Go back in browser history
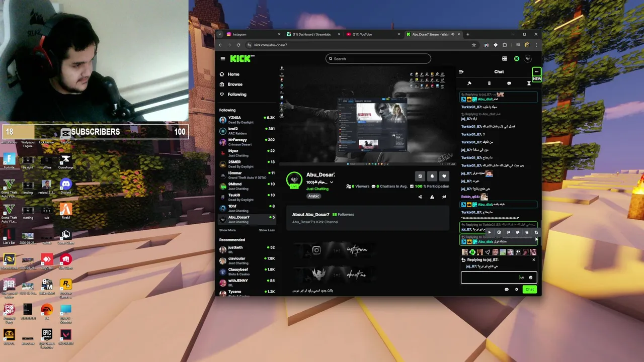Viewport: 644px width, 362px height. coord(220,45)
